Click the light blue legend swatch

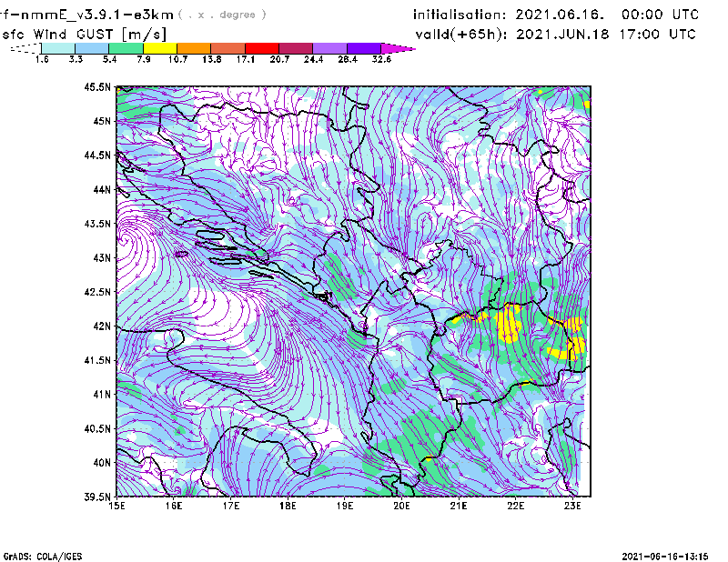coord(92,48)
